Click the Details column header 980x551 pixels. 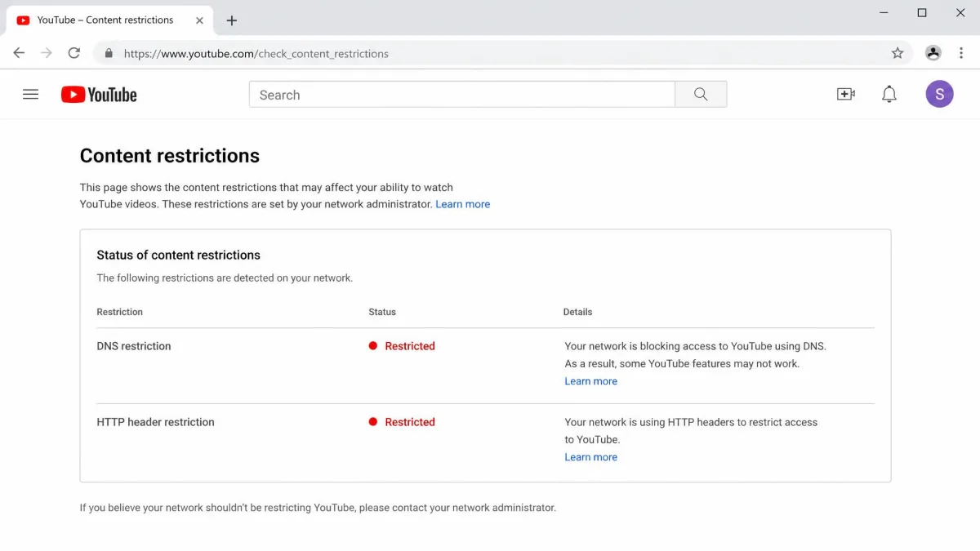(578, 312)
